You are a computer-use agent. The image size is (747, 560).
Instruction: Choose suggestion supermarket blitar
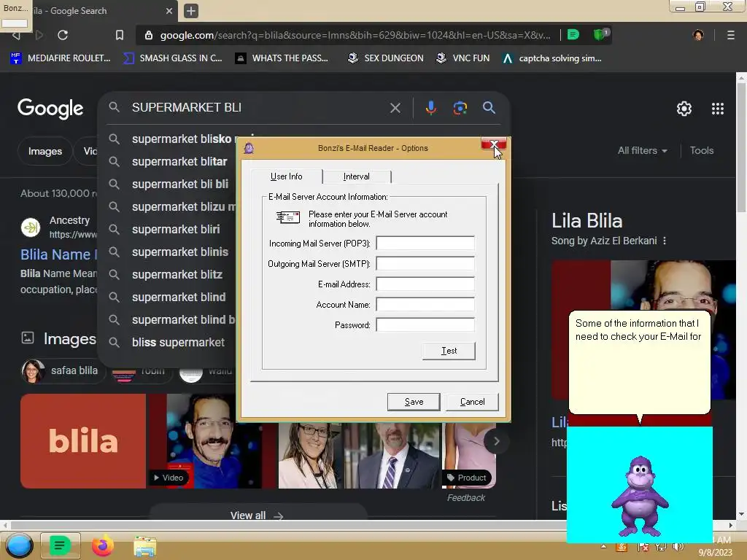tap(179, 162)
